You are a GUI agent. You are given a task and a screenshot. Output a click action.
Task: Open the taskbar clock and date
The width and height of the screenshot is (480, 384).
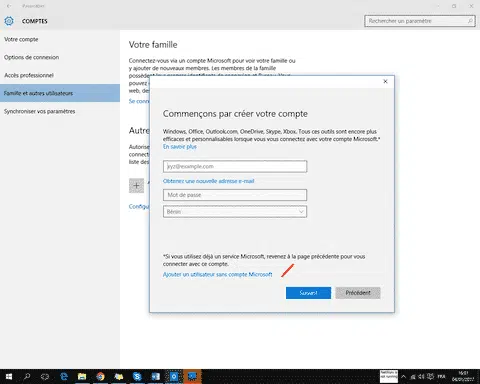463,376
